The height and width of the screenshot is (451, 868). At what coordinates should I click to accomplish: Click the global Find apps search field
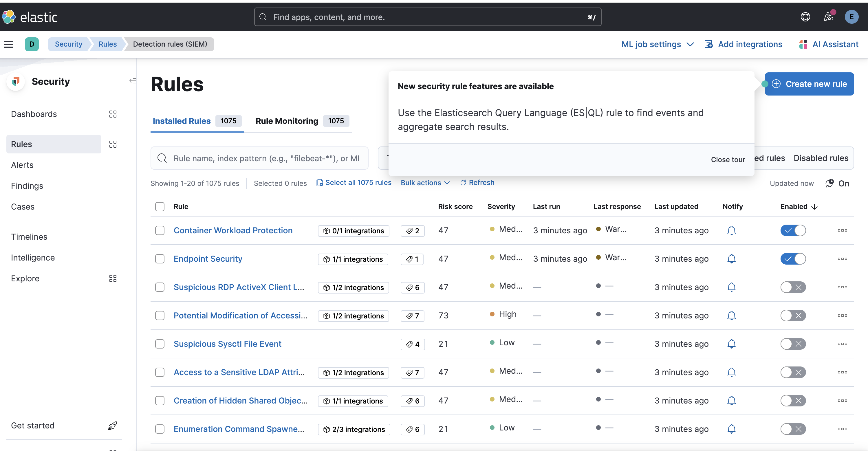[x=428, y=17]
